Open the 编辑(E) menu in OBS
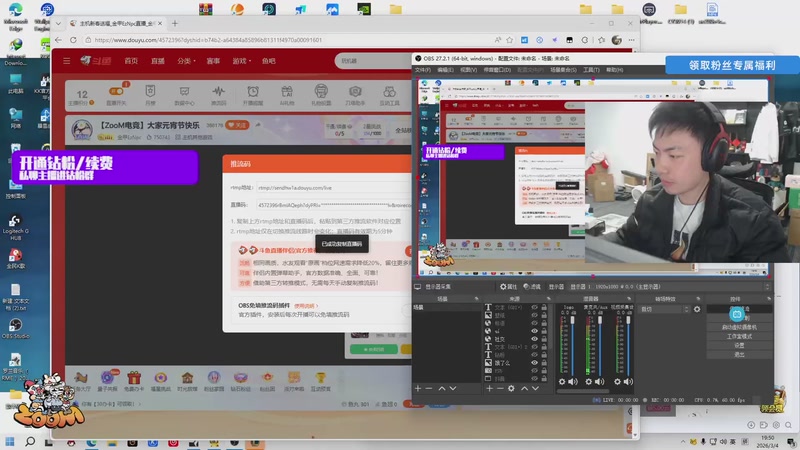Viewport: 800px width, 450px height. coord(445,70)
